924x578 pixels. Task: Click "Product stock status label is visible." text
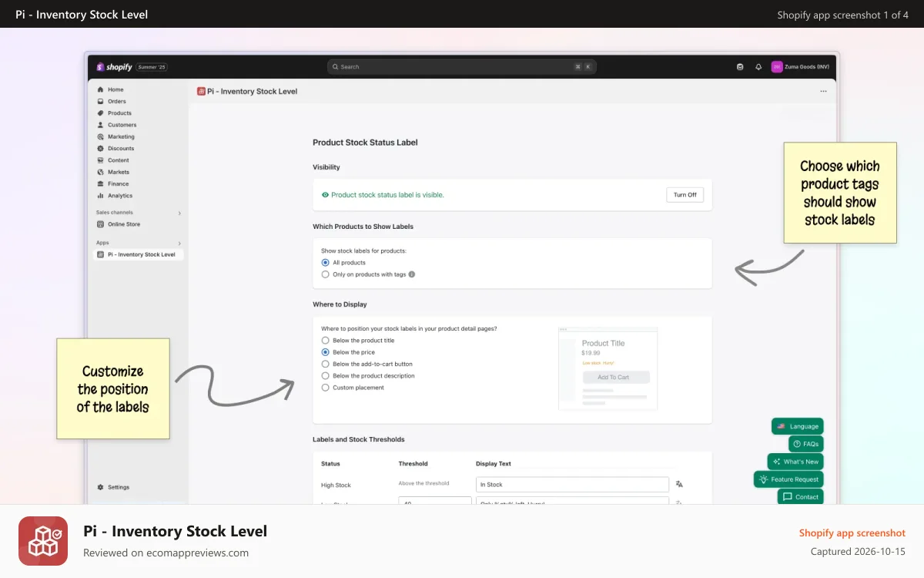[387, 195]
